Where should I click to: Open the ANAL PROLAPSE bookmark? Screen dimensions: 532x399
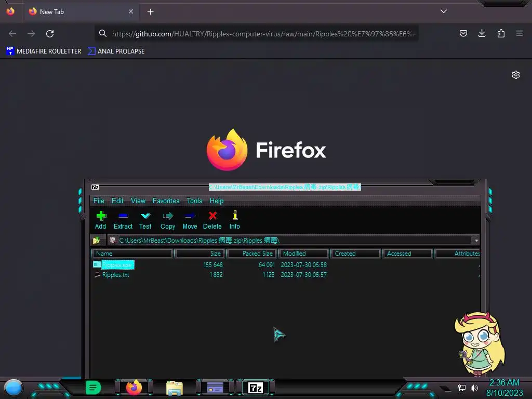point(116,51)
